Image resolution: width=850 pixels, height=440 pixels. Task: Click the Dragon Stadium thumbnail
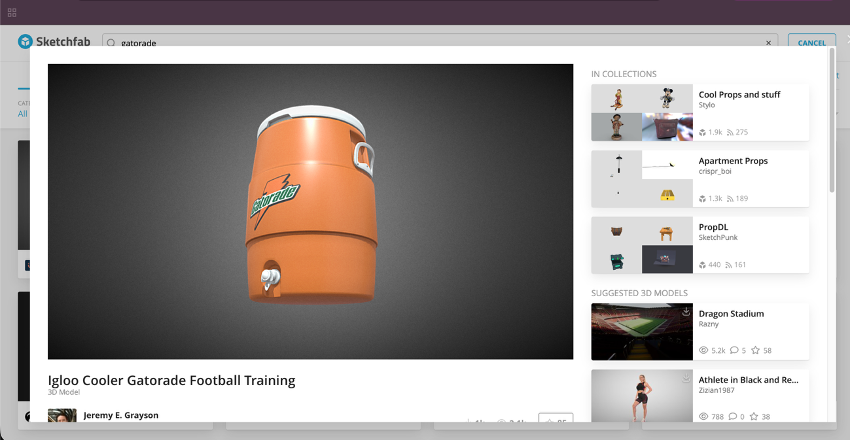pyautogui.click(x=642, y=332)
